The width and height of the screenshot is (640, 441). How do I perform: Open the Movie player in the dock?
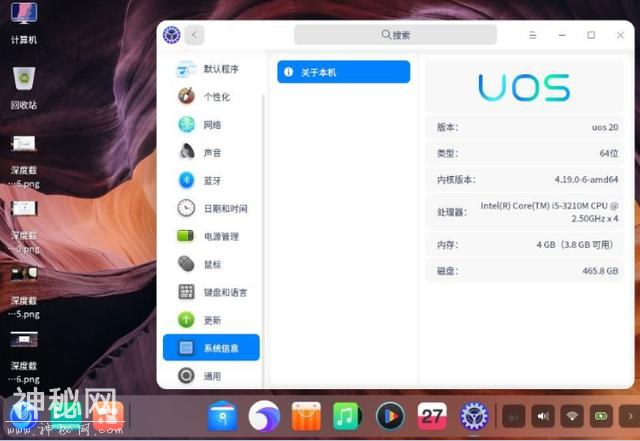tap(390, 416)
